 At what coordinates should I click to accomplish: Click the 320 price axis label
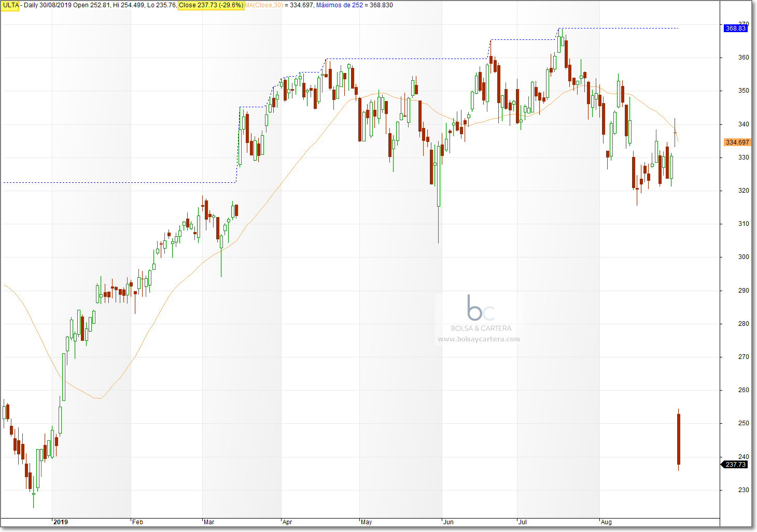tap(744, 191)
